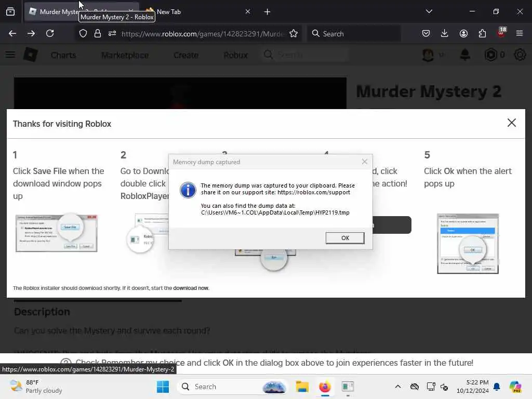Show hidden system tray icons
The height and width of the screenshot is (399, 532).
[x=397, y=387]
